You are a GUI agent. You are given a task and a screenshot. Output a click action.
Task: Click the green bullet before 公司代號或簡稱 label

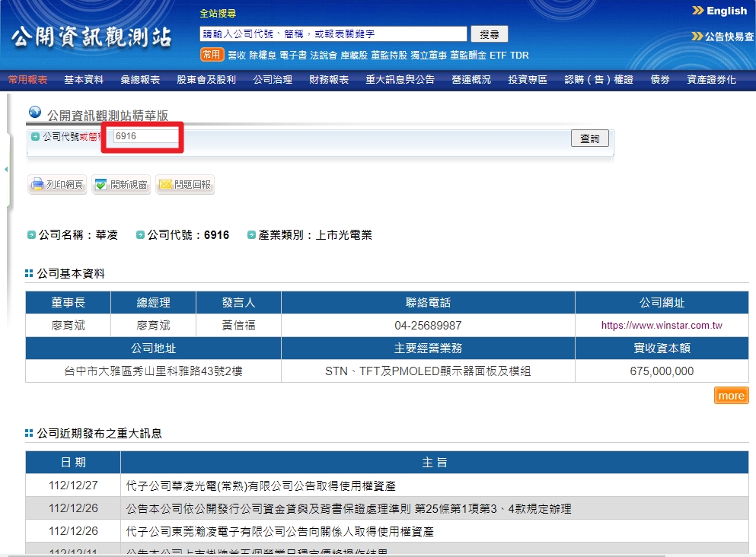pos(35,136)
